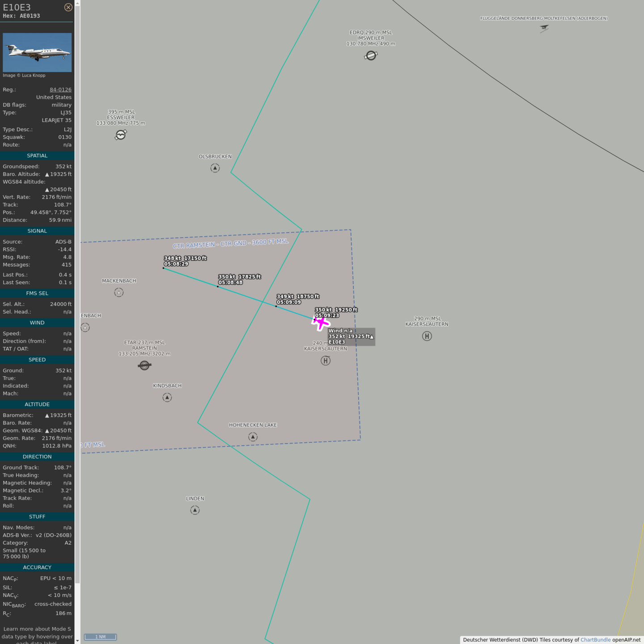Select the 290 m Kaiserslautern heliport icon
The width and height of the screenshot is (644, 644).
(427, 336)
